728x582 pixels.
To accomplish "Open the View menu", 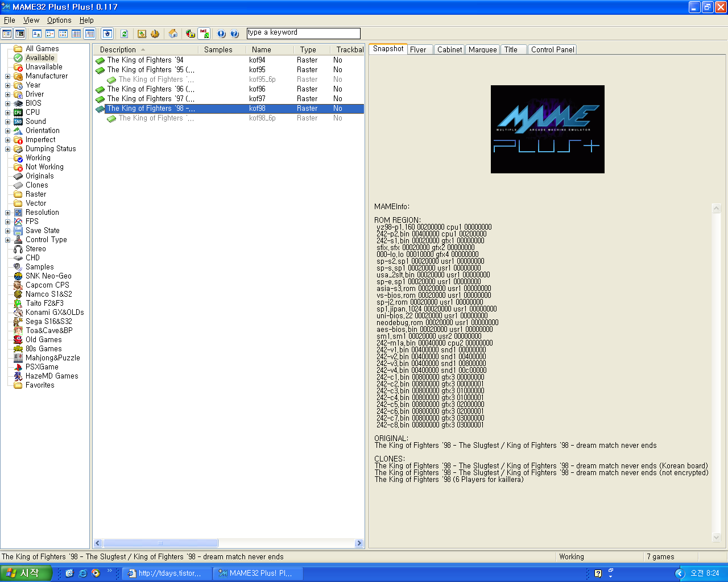I will click(x=31, y=20).
